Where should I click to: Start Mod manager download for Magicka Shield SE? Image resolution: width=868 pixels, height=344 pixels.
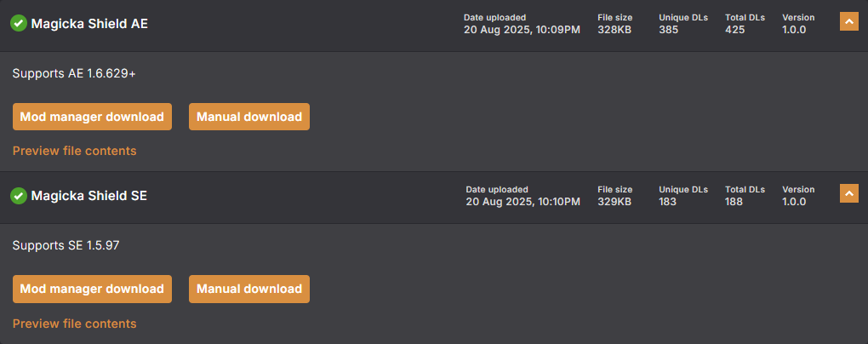point(92,289)
